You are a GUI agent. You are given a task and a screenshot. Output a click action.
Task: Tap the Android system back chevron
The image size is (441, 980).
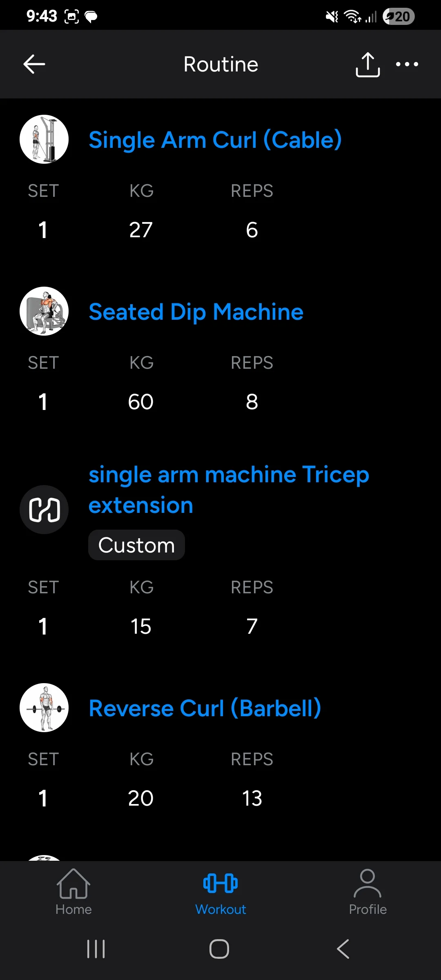click(x=343, y=949)
